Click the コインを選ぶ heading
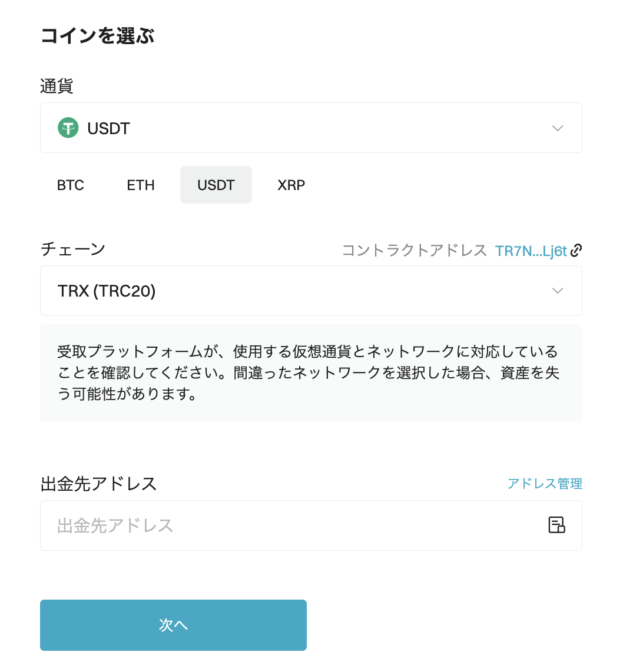This screenshot has width=623, height=672. tap(97, 35)
